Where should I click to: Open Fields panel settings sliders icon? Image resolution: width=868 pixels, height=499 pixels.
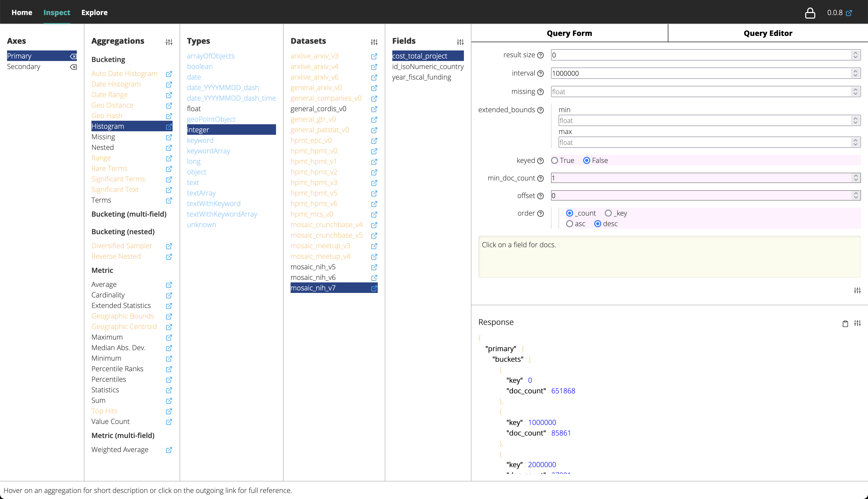[x=460, y=42]
